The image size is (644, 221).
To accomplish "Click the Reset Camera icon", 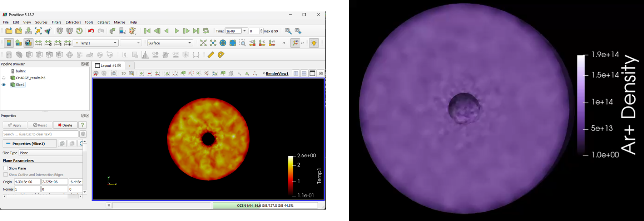I will (203, 43).
